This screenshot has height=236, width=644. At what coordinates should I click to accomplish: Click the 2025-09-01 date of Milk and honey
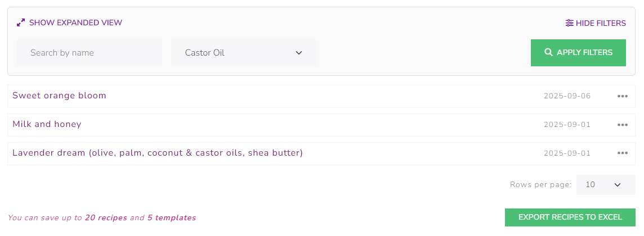(567, 125)
